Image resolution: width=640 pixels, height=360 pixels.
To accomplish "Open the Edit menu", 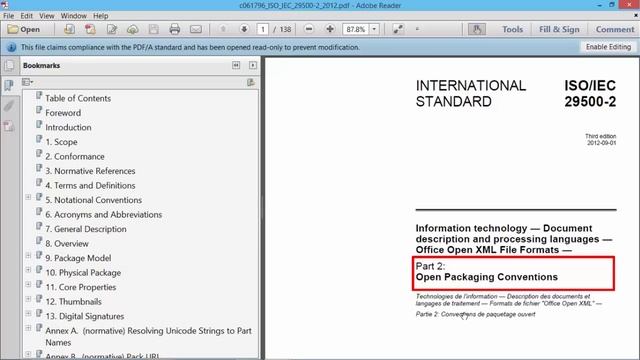I will 27,16.
